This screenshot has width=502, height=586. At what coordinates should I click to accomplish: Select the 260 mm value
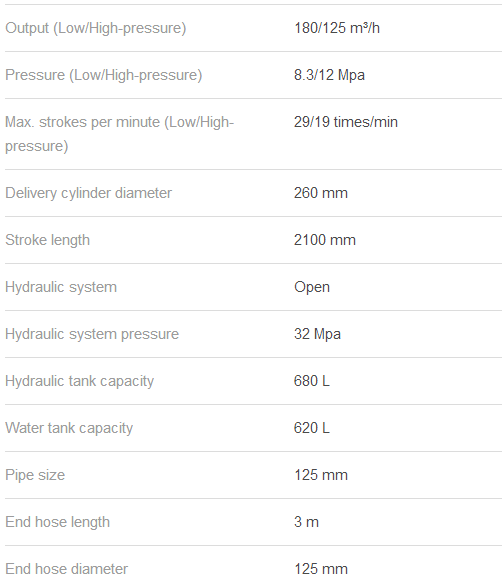pos(321,193)
